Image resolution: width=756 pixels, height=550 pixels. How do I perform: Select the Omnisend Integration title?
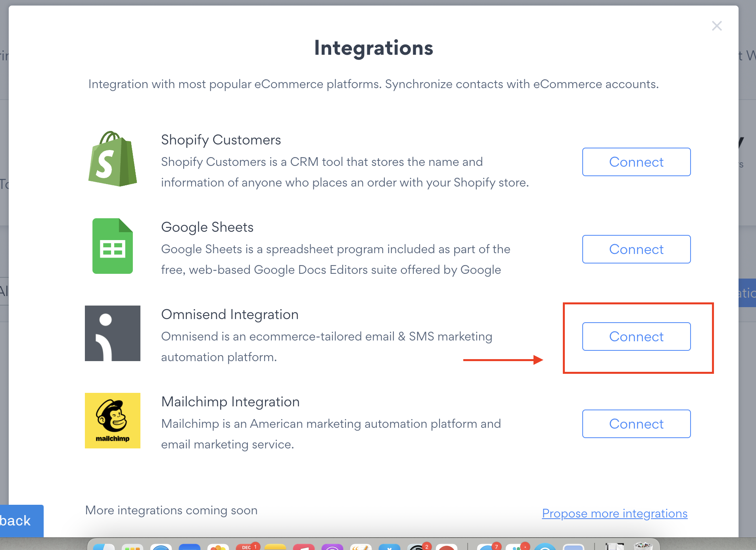[x=230, y=314]
